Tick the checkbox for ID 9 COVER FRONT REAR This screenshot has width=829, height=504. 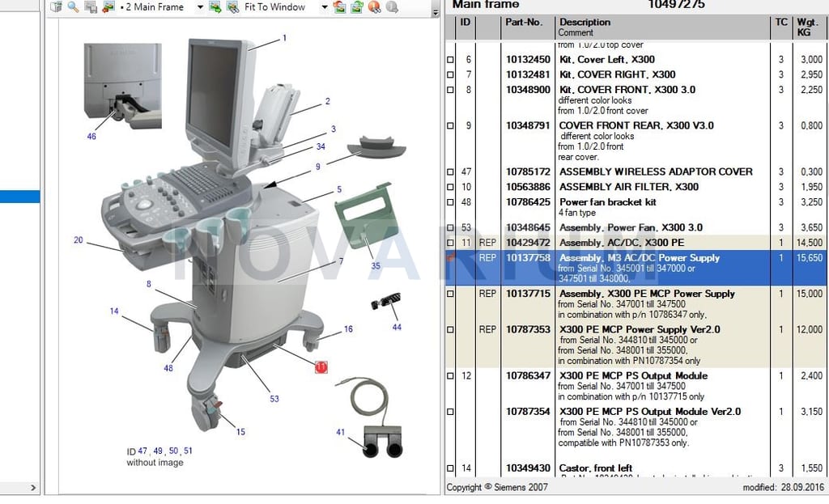pyautogui.click(x=450, y=125)
